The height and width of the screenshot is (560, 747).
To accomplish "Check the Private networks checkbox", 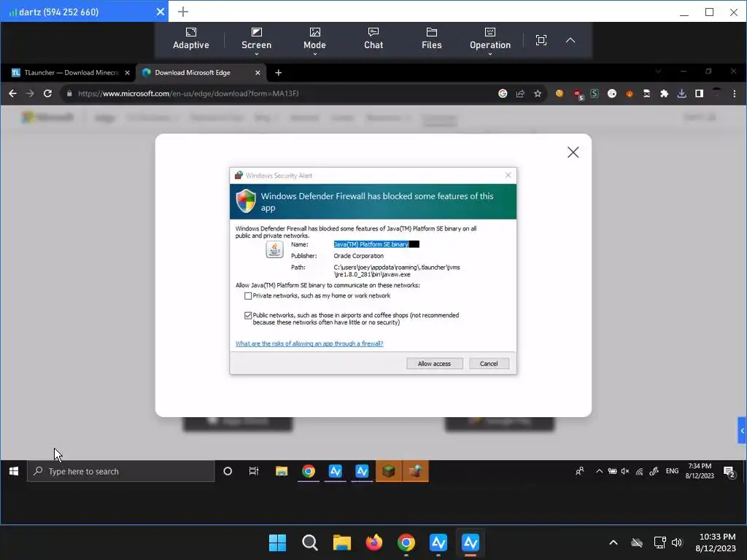I will click(248, 296).
